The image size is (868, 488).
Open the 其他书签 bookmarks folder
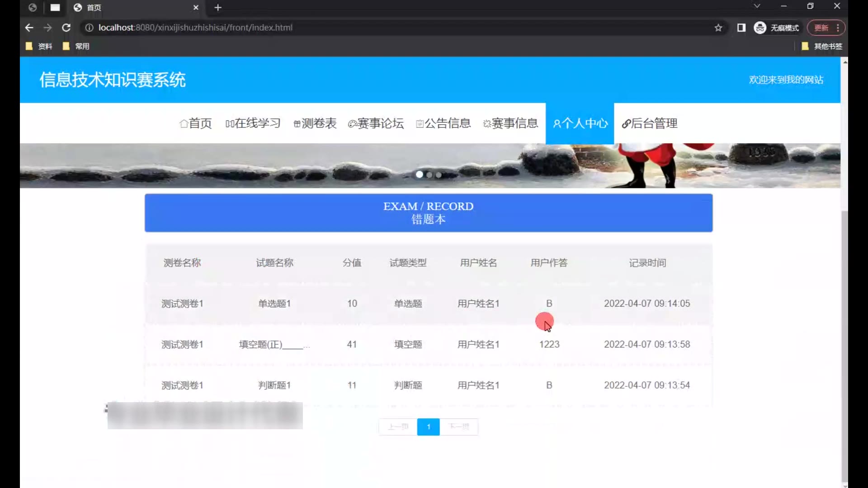tap(822, 46)
